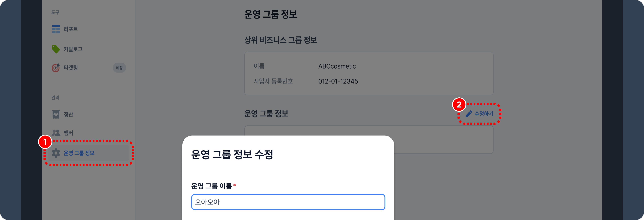Open the 멤버 menu label
644x220 pixels.
[x=68, y=133]
